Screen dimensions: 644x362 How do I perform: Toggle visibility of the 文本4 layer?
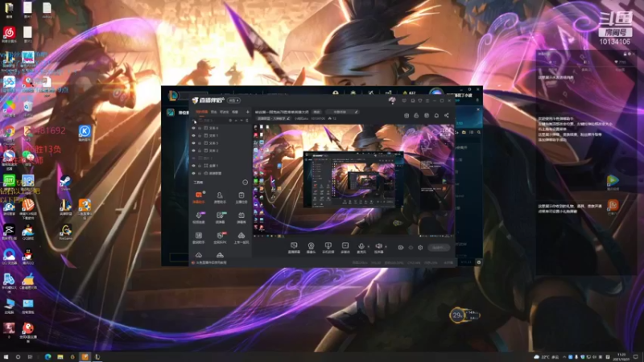pyautogui.click(x=193, y=128)
